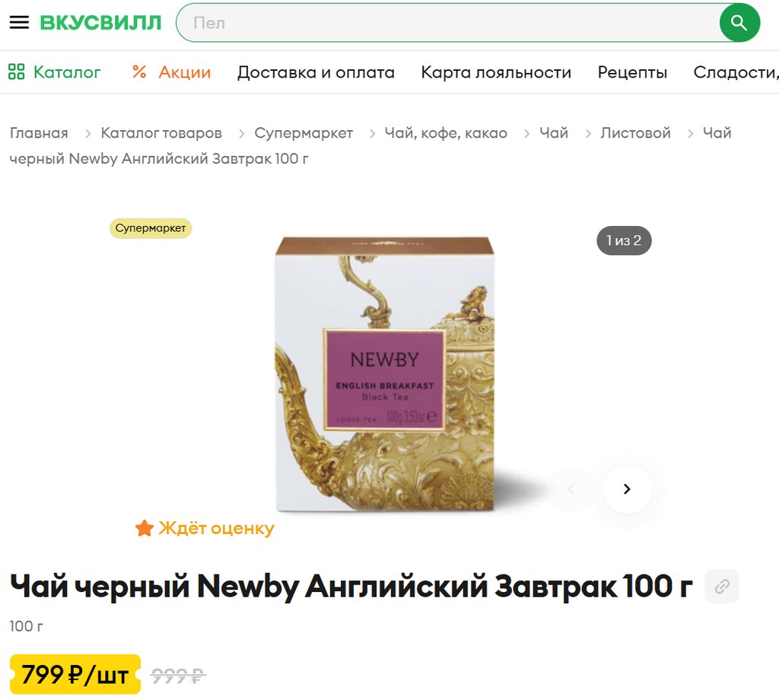Click the orange percent Акции icon
This screenshot has width=779, height=700.
139,72
